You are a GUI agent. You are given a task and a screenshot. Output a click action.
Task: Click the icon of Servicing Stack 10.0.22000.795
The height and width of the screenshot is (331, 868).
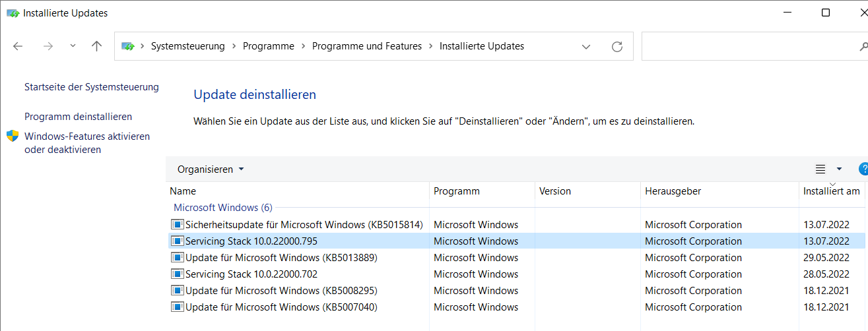tap(177, 241)
